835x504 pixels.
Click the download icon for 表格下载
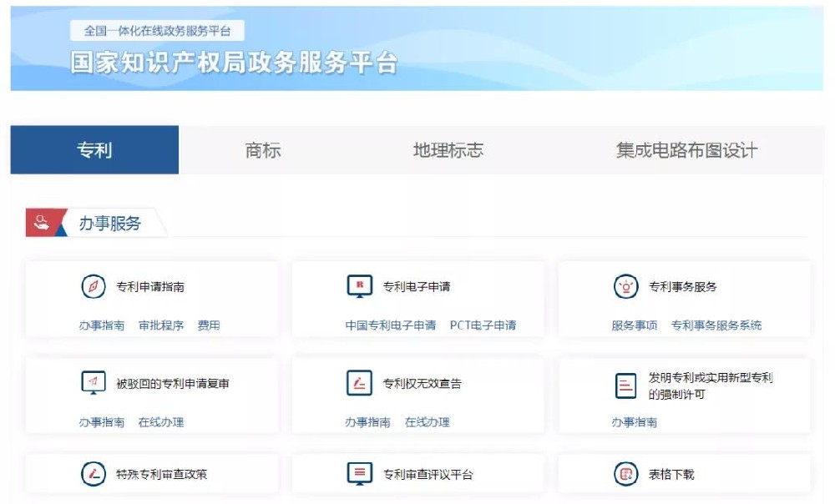point(625,474)
